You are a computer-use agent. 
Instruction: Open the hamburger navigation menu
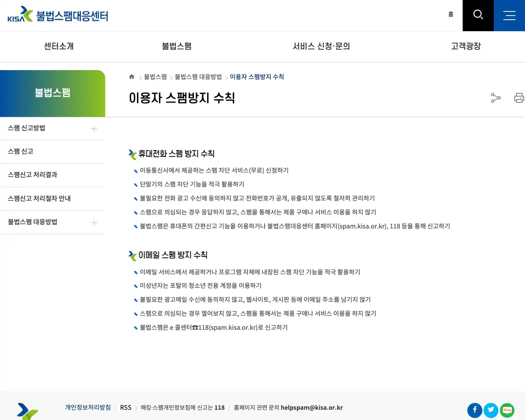pyautogui.click(x=509, y=15)
